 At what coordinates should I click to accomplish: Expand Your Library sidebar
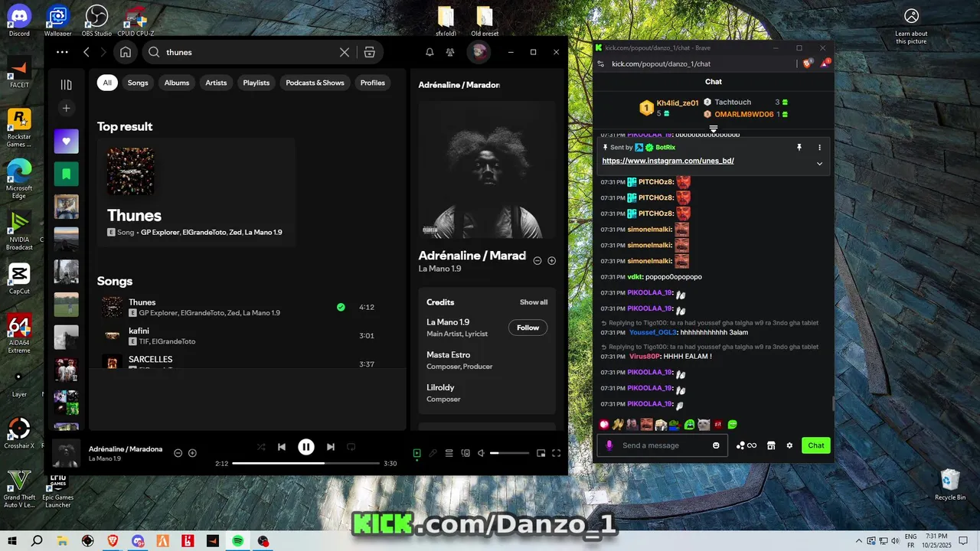click(66, 85)
